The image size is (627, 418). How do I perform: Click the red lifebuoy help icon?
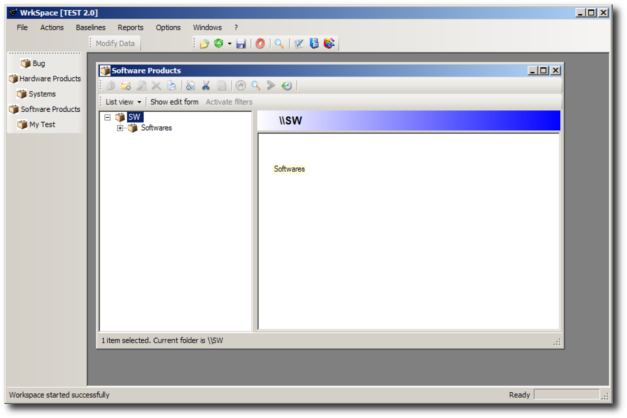(x=260, y=43)
